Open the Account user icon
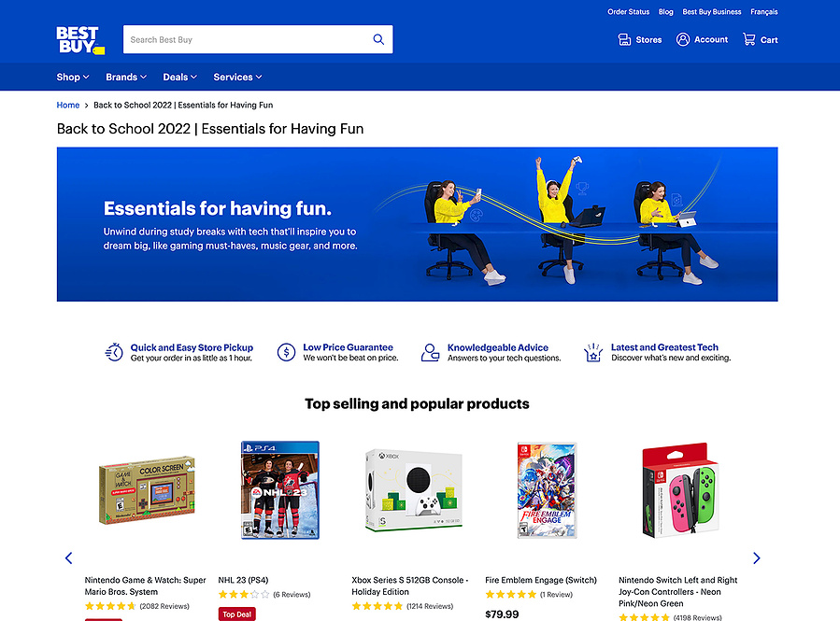Screen dimensions: 840x621 (x=682, y=39)
